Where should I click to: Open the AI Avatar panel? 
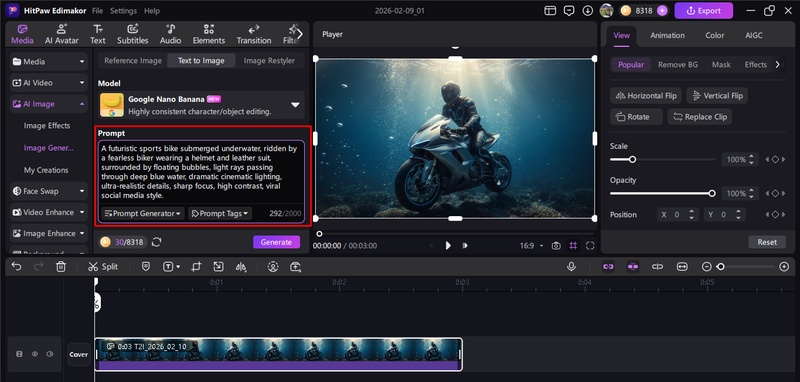(x=62, y=34)
